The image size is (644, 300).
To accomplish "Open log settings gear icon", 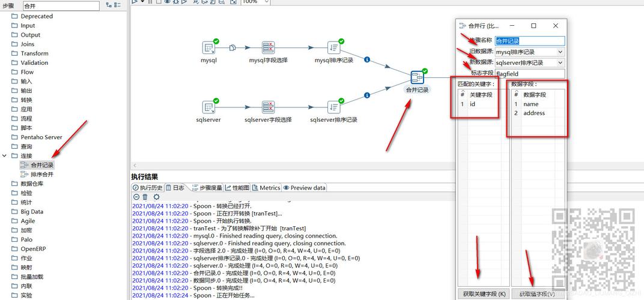I will [156, 197].
